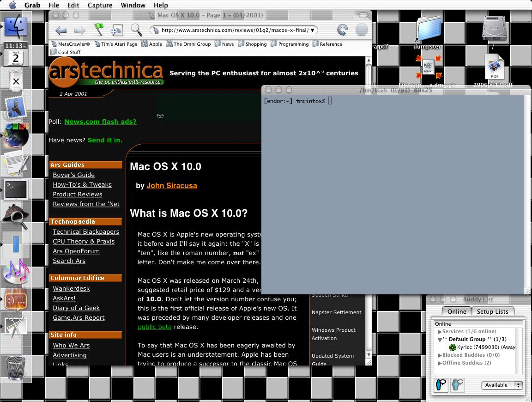Click the scroll down arrow in browser window
Viewport: 532px width, 402px height.
tap(369, 355)
